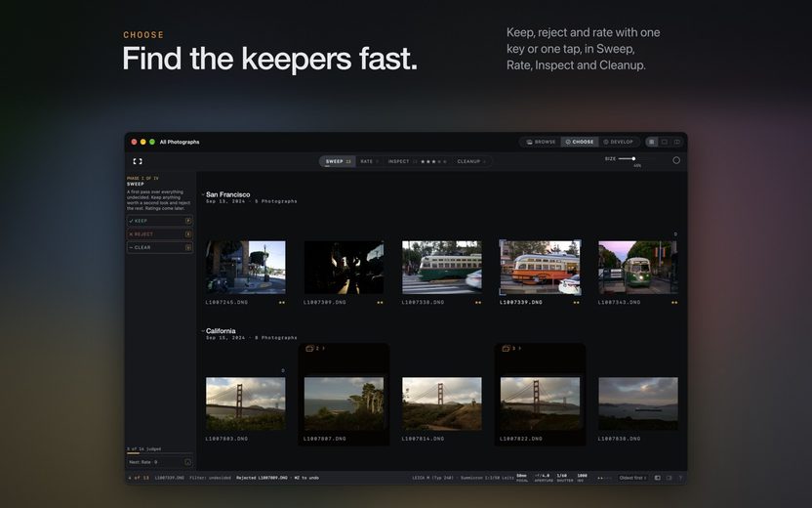Open the stack icon on L1007807.DNG
812x508 pixels.
point(309,349)
